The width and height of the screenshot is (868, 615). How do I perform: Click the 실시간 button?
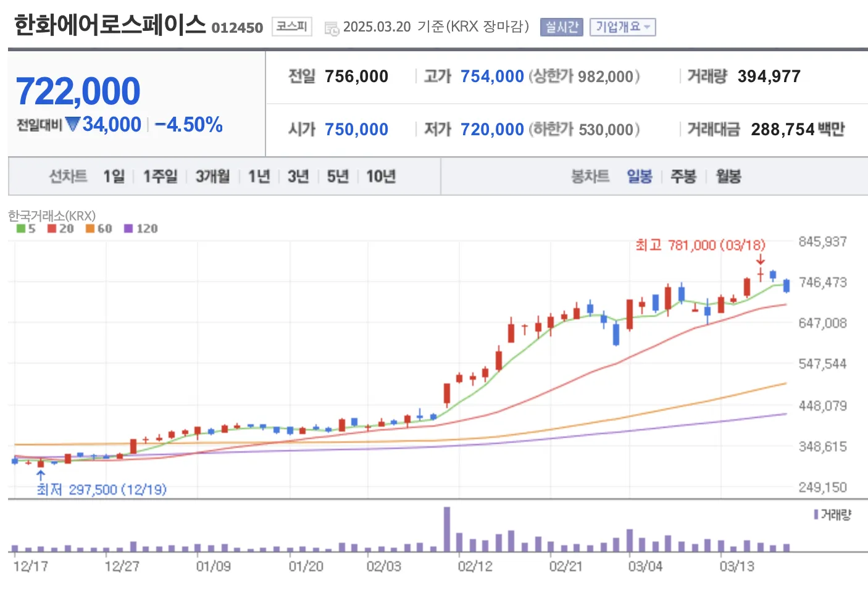click(x=561, y=27)
